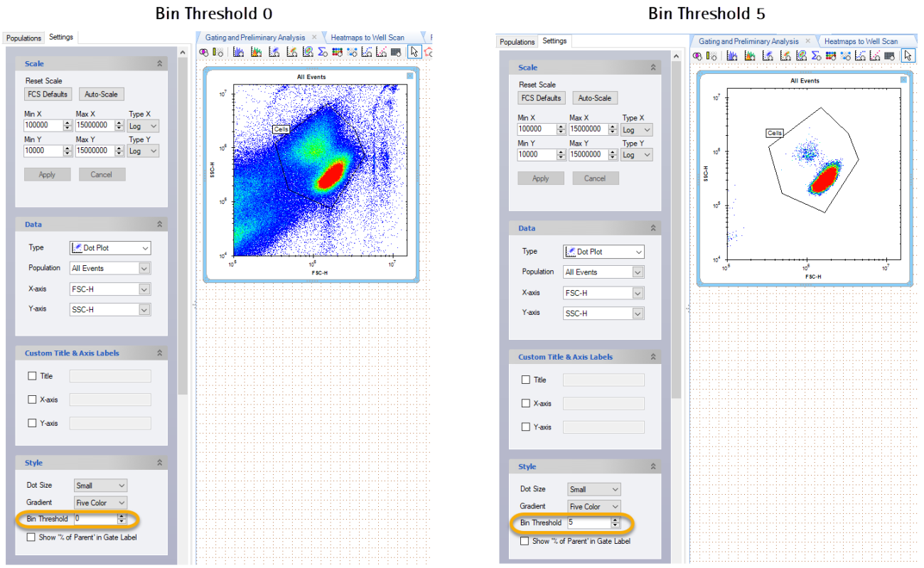This screenshot has width=924, height=568.
Task: Enable custom Y-axis label checkbox in right Bin Threshold 5 panel
Action: (x=526, y=427)
